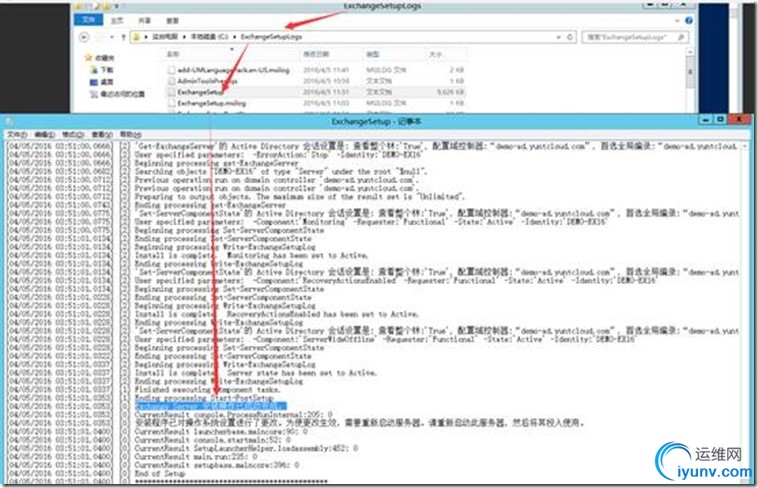Select 最近访问的位置 in the navigation pane
The image size is (758, 488).
point(123,94)
